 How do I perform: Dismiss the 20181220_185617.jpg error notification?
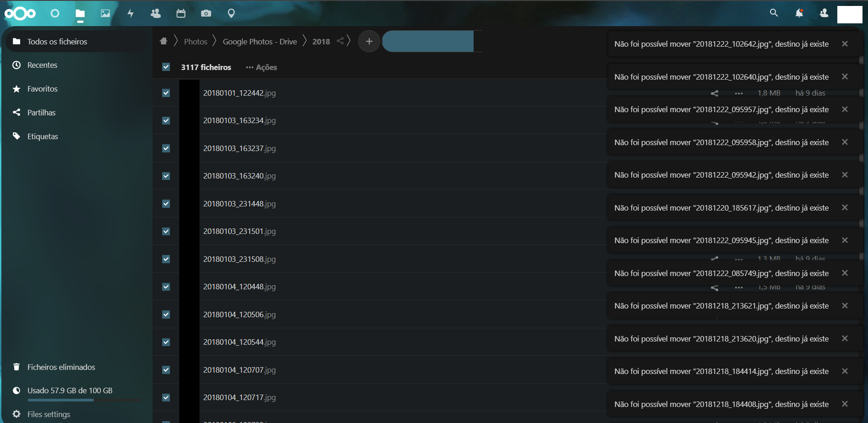click(x=845, y=208)
